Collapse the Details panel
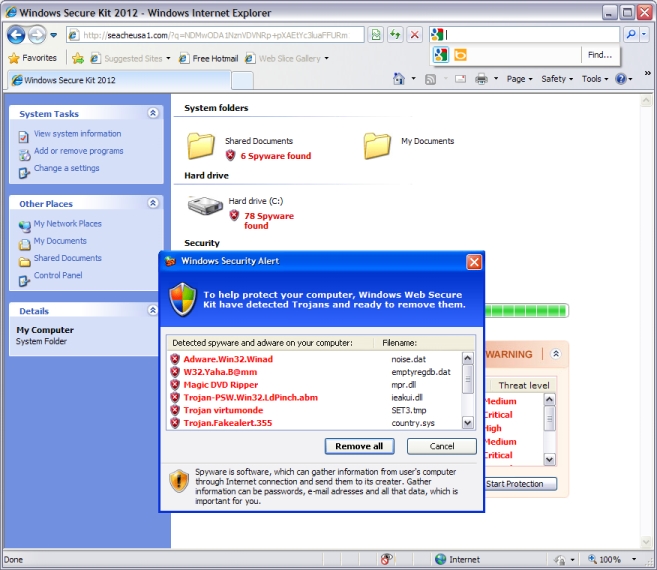This screenshot has height=570, width=657. pyautogui.click(x=153, y=310)
